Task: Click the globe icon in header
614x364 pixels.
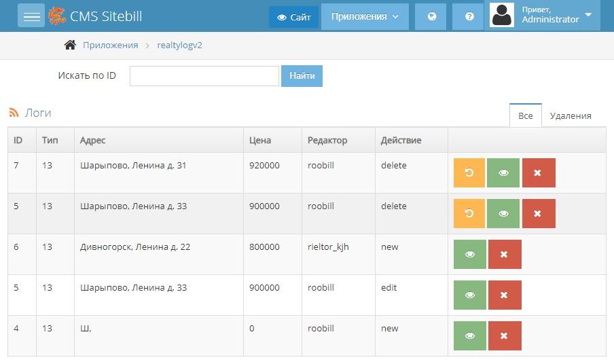Action: (x=431, y=16)
